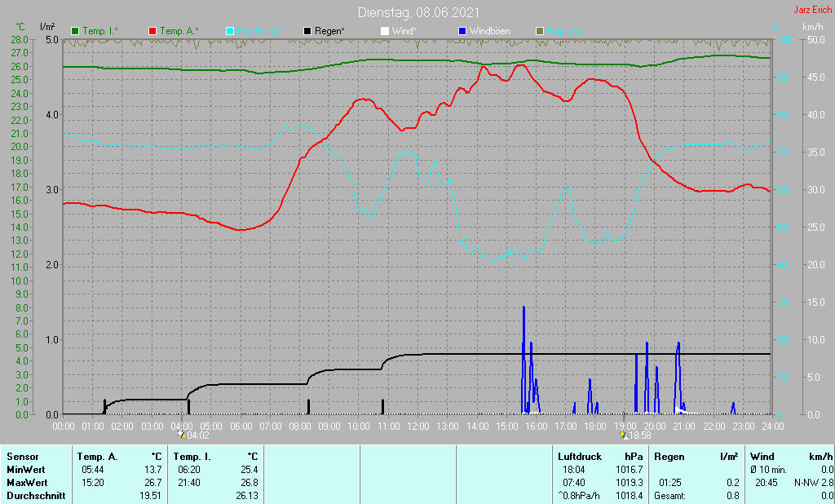The width and height of the screenshot is (835, 504).
Task: Click the 'Ø 10 min.' wind label
Action: 768,470
